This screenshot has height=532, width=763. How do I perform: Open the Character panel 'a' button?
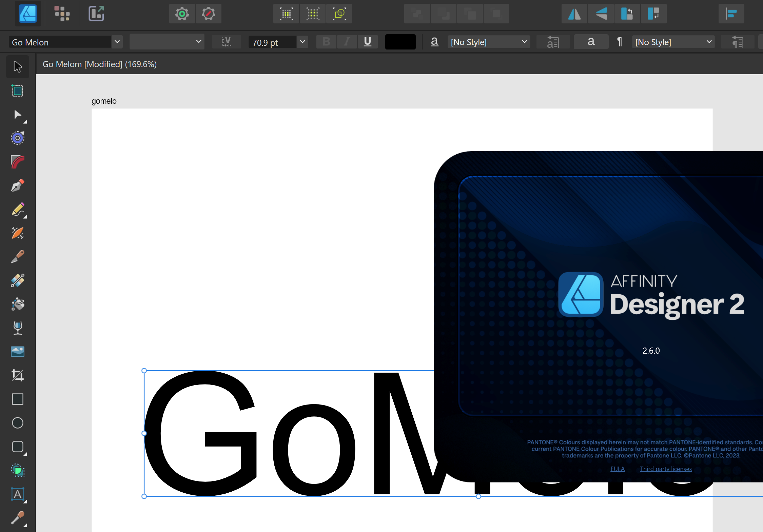[x=591, y=42]
